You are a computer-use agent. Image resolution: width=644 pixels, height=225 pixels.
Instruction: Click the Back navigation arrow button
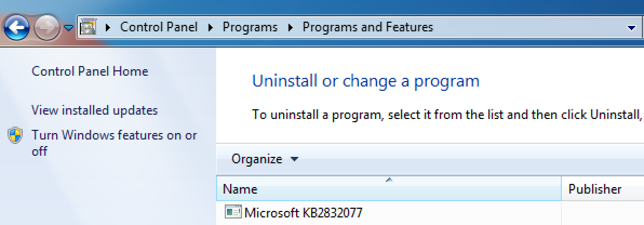click(17, 27)
